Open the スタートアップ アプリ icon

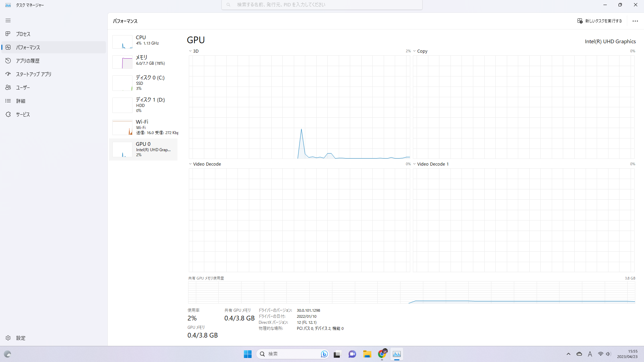(x=8, y=74)
